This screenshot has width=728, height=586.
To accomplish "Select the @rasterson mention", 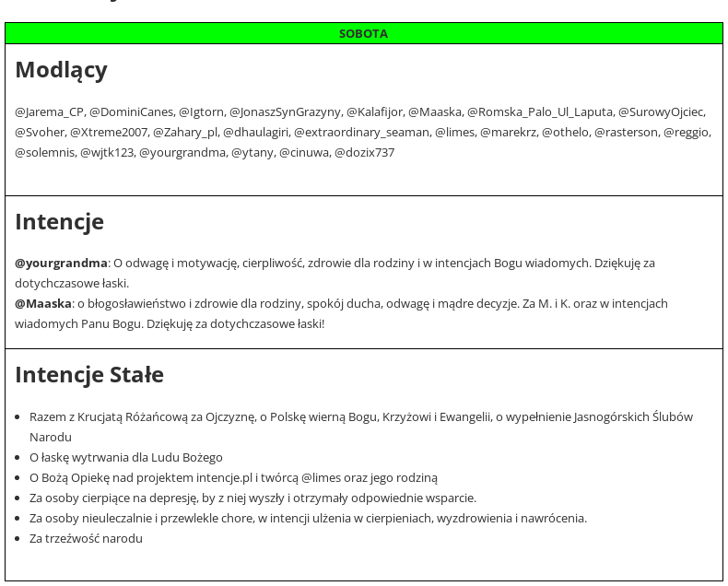I will [626, 132].
